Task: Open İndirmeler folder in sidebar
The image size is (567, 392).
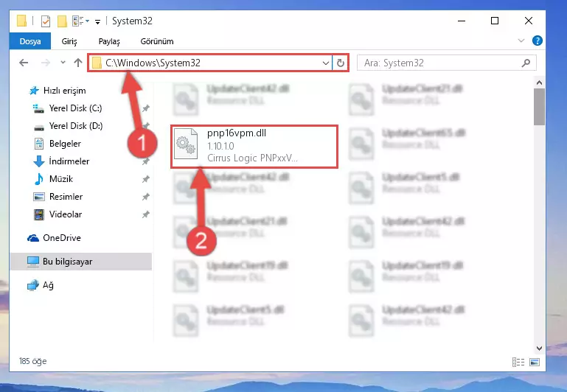Action: point(69,161)
